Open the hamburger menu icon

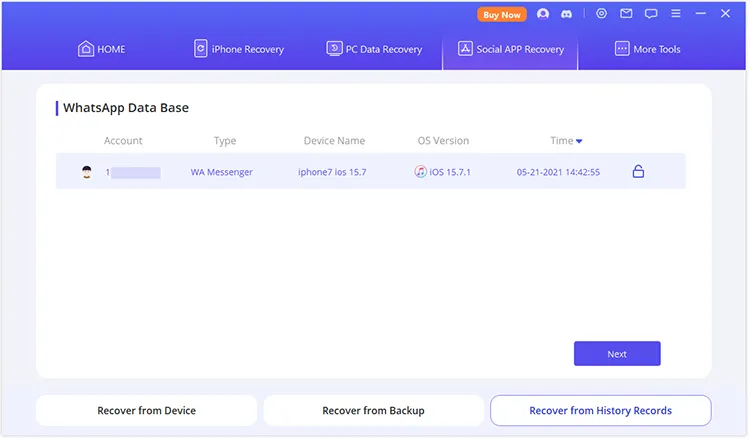pos(675,13)
